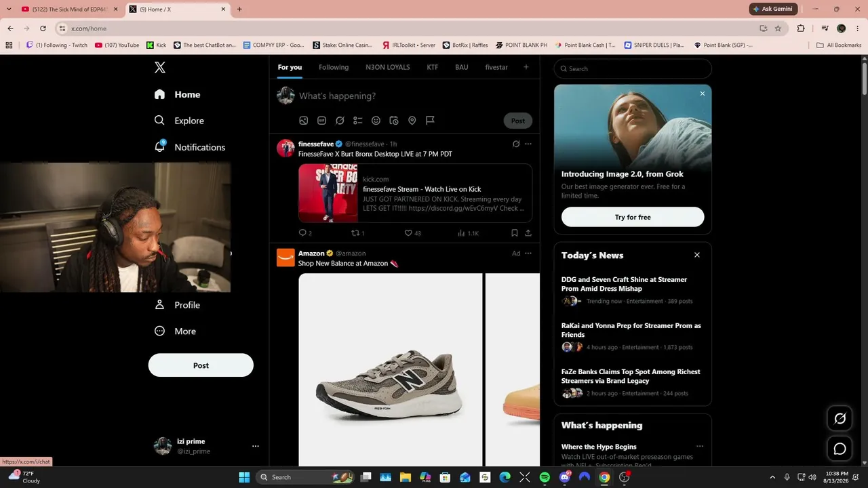The width and height of the screenshot is (868, 488).
Task: Tag a location on the post
Action: point(412,121)
